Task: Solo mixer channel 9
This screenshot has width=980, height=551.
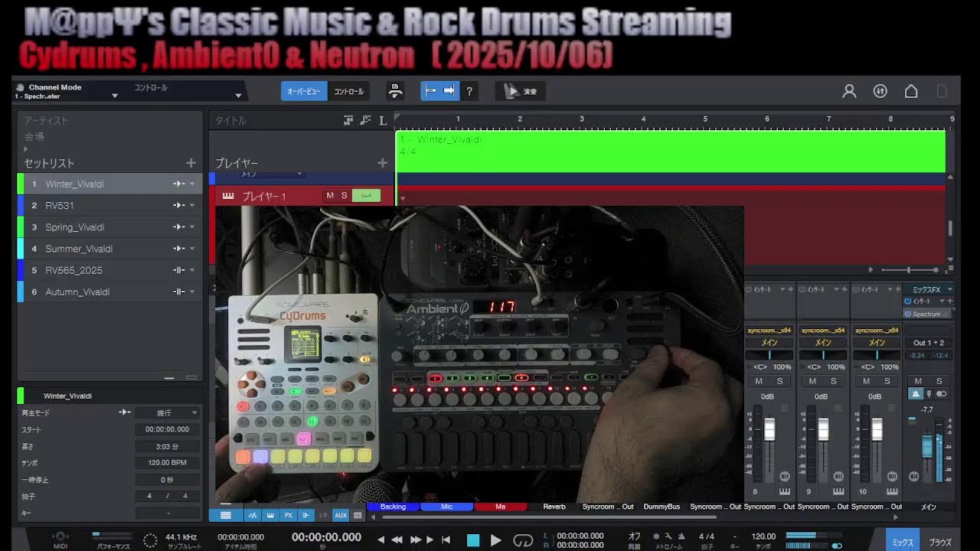Action: pyautogui.click(x=834, y=381)
